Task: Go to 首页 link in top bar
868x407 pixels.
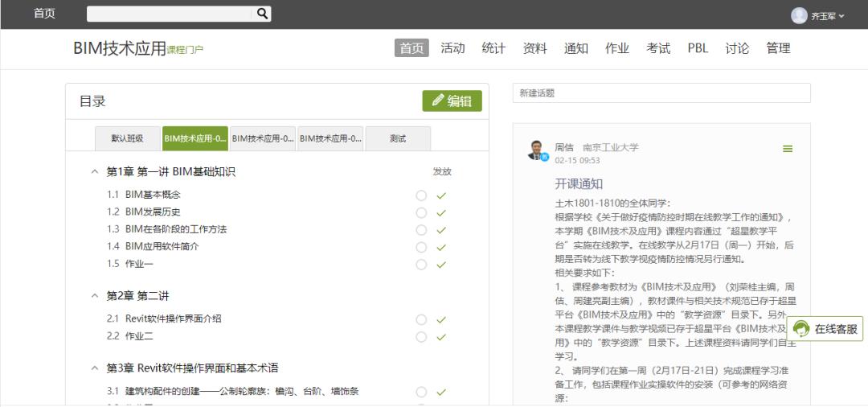Action: click(x=44, y=14)
